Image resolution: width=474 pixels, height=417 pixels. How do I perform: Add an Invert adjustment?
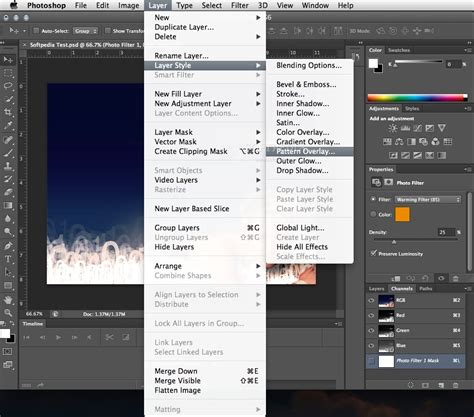click(x=393, y=155)
